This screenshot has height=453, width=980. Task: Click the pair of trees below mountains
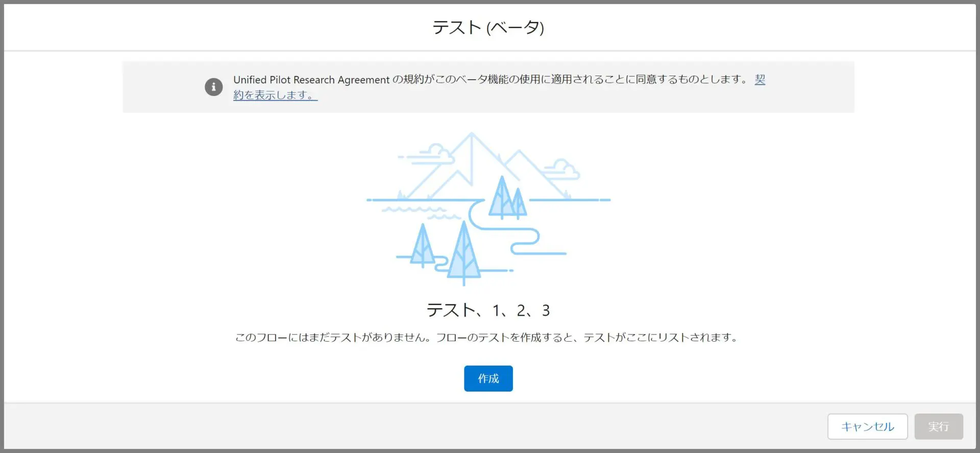point(507,199)
